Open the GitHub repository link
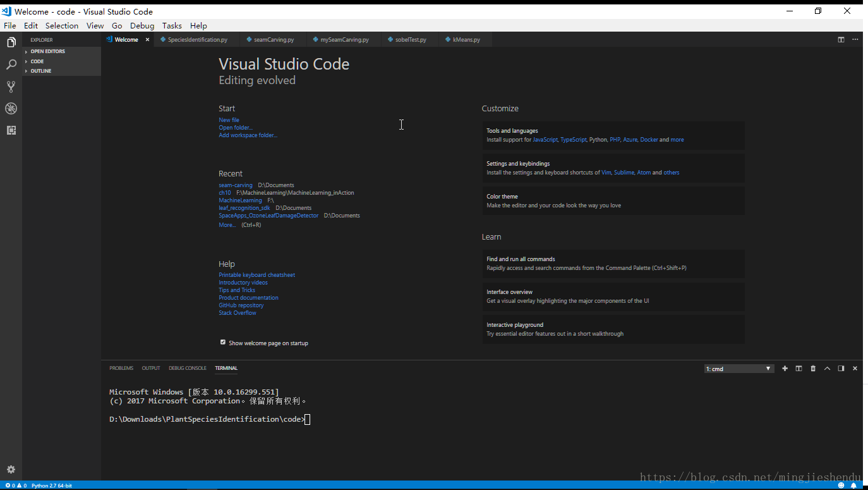This screenshot has height=490, width=868. [241, 305]
